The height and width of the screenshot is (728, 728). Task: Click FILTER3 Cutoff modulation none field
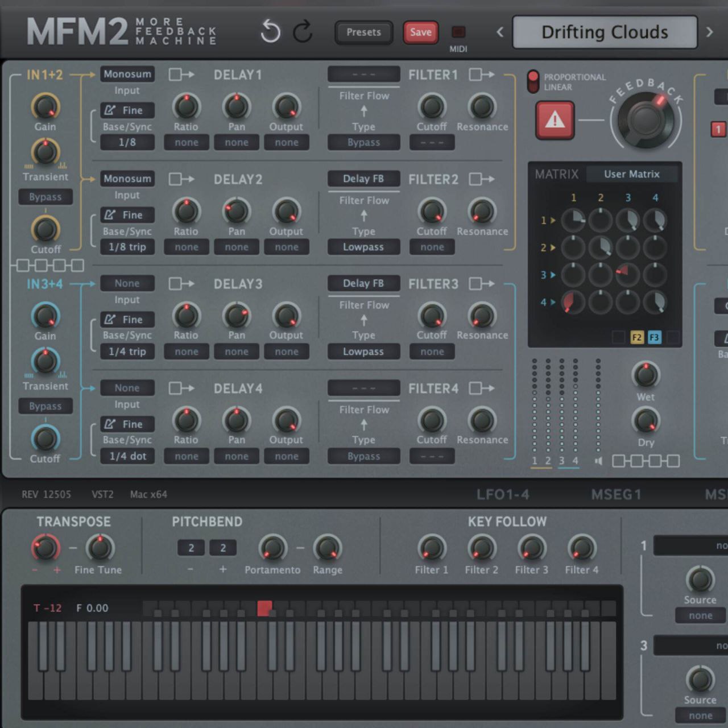432,351
